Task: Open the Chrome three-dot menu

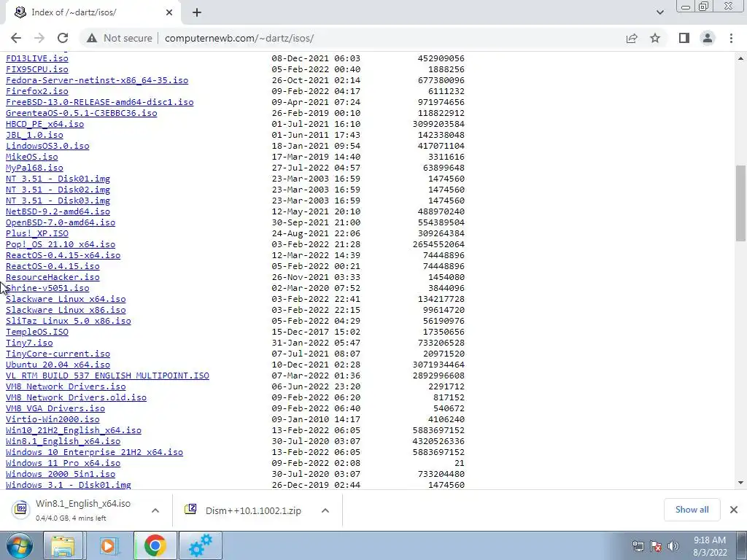Action: [x=731, y=38]
